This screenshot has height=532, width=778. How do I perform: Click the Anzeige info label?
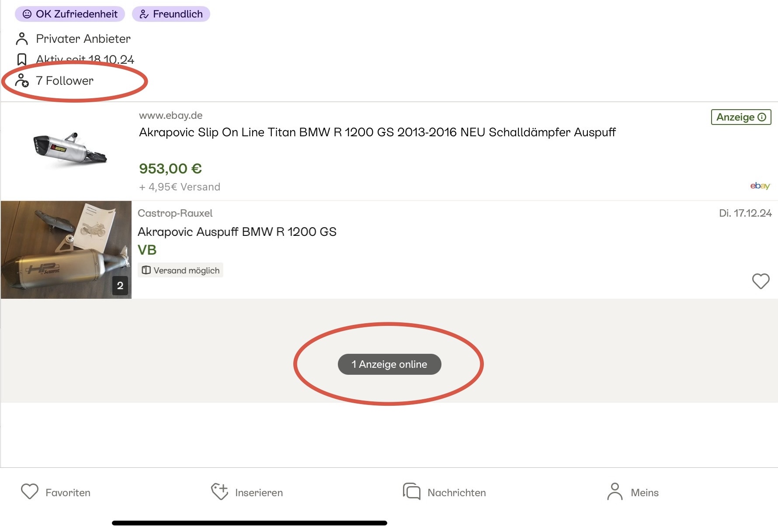741,117
